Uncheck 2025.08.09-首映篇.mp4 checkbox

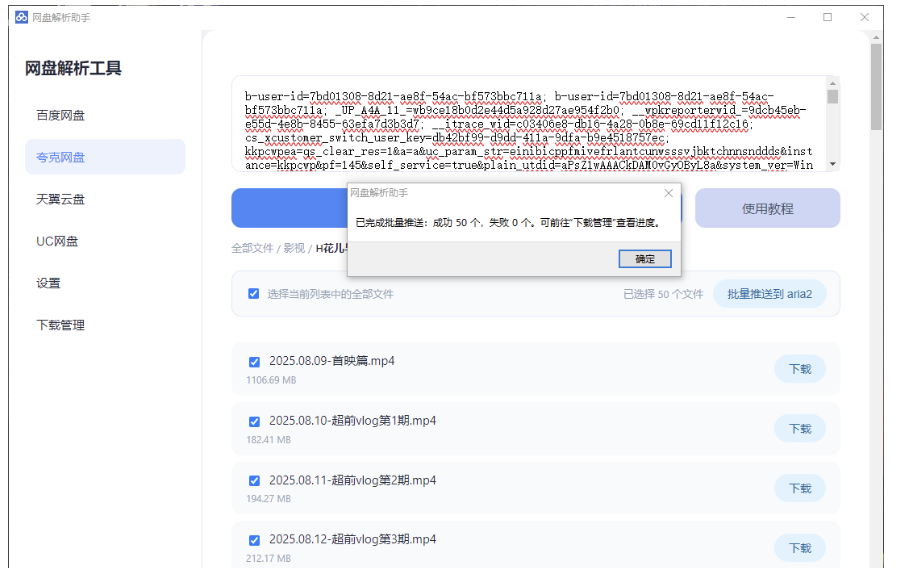(254, 362)
